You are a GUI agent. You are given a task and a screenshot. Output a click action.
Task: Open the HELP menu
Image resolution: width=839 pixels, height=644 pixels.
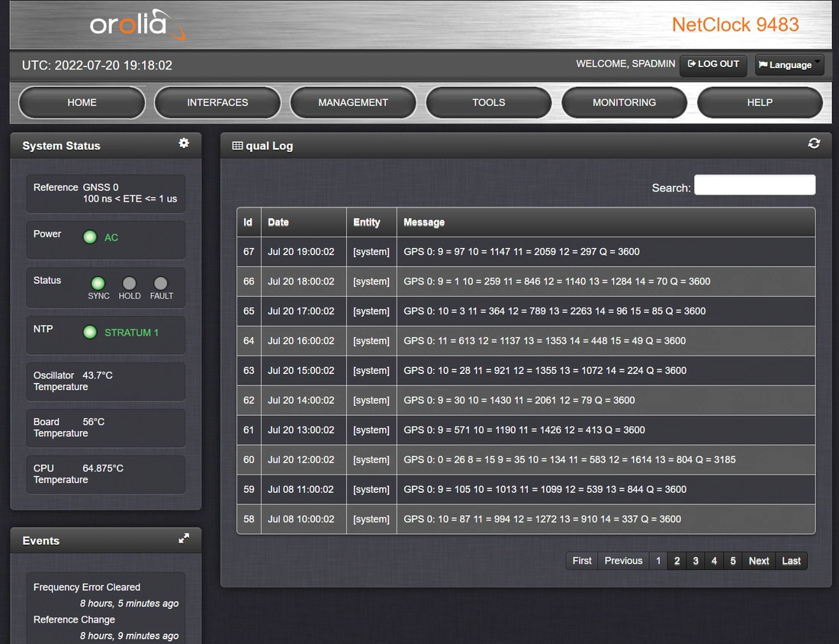point(760,102)
